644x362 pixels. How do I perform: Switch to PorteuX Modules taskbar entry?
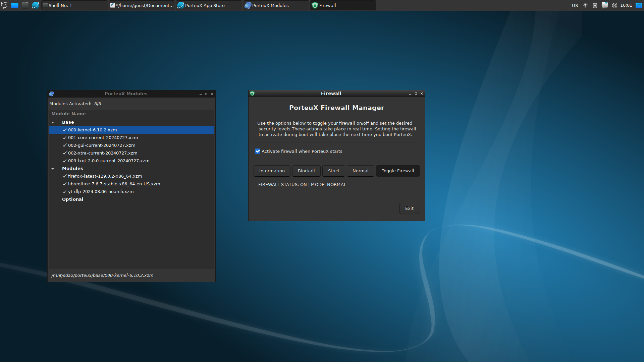click(x=276, y=5)
